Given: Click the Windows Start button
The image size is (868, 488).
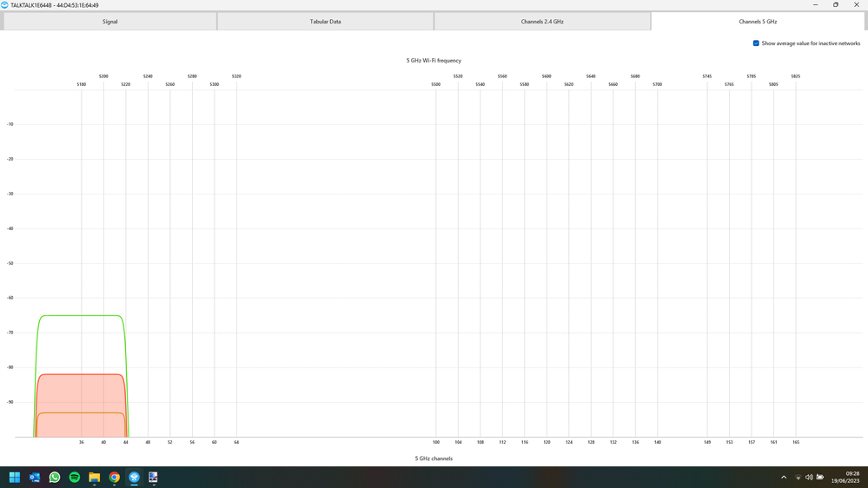Looking at the screenshot, I should click(x=15, y=477).
